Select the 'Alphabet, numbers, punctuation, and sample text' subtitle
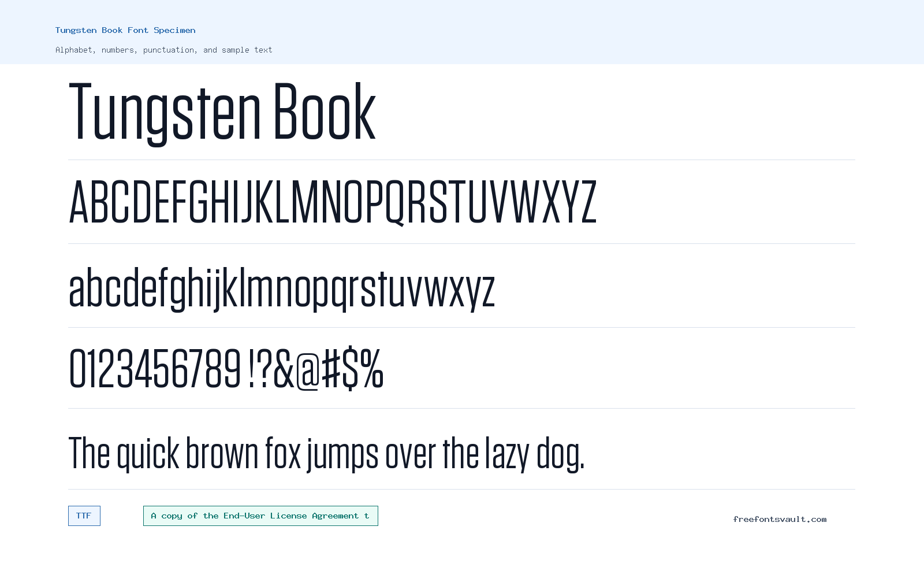The image size is (924, 578). coord(163,50)
